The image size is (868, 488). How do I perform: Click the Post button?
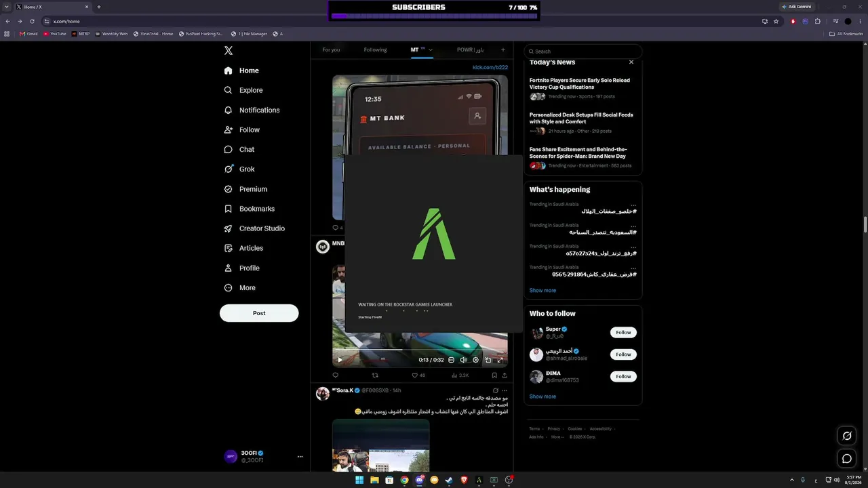point(259,313)
